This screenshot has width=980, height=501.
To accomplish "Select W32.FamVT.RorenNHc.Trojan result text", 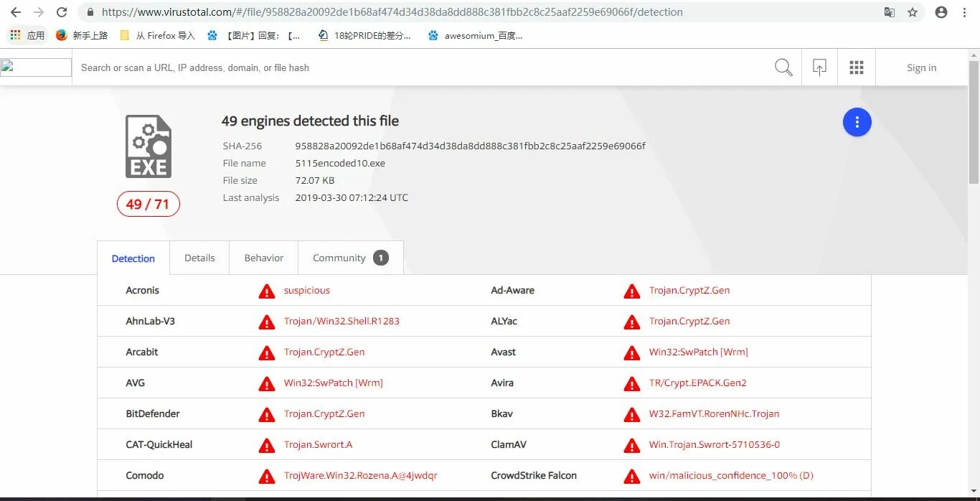I will [x=714, y=413].
